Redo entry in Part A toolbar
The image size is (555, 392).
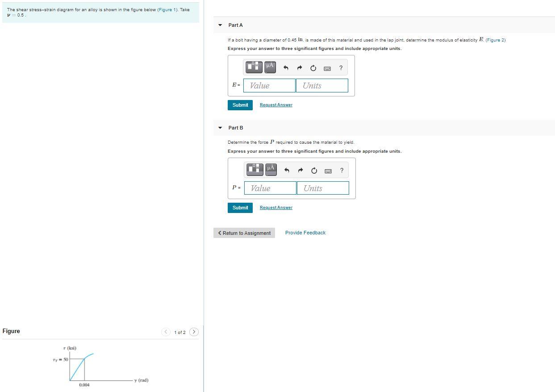pos(300,68)
